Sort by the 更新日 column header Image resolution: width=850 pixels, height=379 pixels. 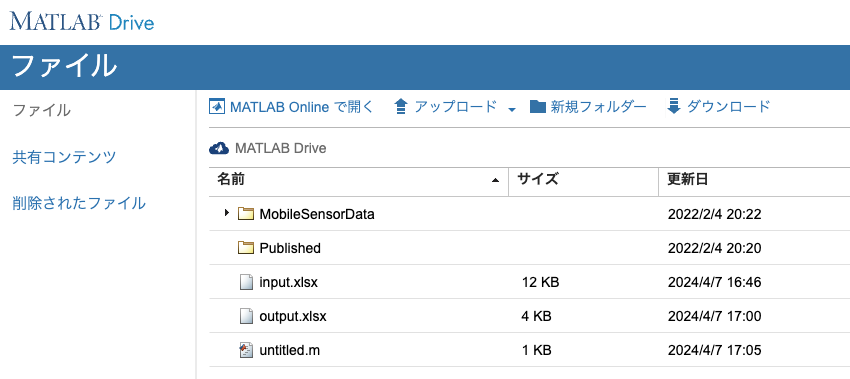[x=687, y=179]
